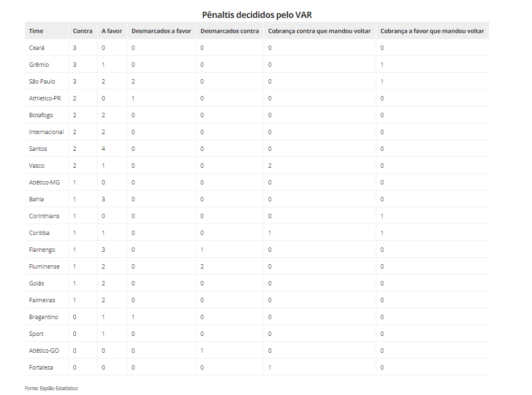This screenshot has width=532, height=395.
Task: Sort by the 'Contra' column header
Action: click(82, 31)
